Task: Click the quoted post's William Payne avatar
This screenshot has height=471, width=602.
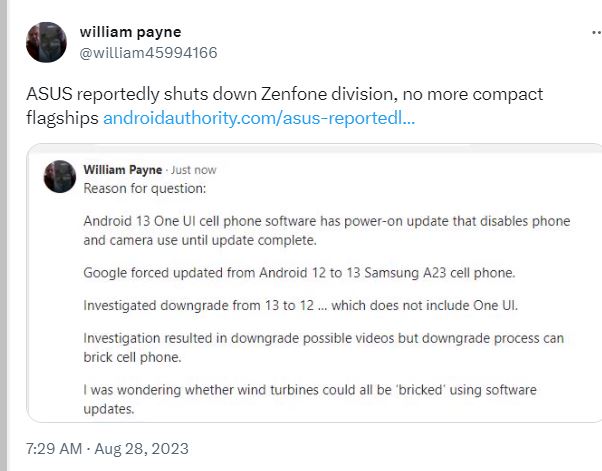Action: [x=60, y=177]
